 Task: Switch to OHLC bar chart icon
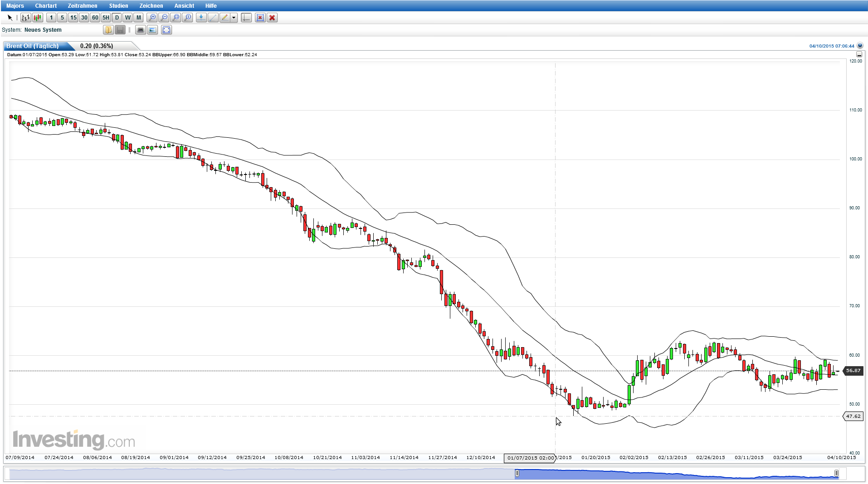25,18
